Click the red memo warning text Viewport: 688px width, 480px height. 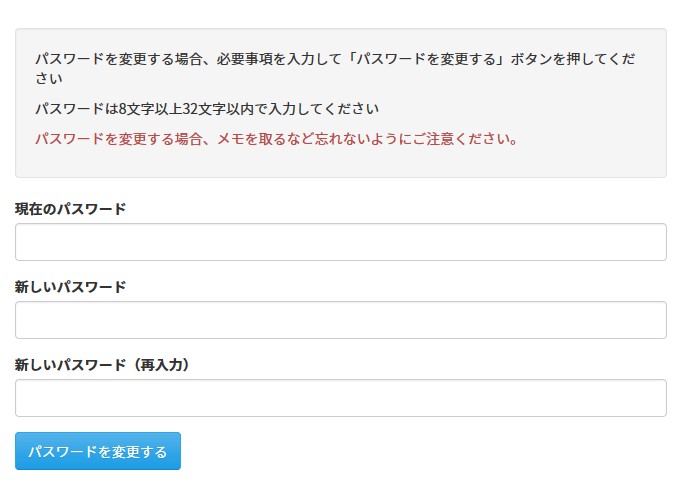[276, 139]
